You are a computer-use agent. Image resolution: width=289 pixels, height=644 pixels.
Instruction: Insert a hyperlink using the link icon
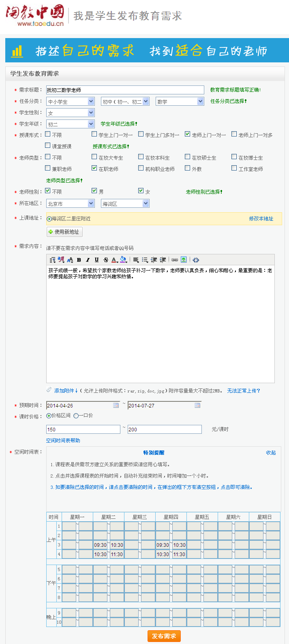[x=175, y=260]
